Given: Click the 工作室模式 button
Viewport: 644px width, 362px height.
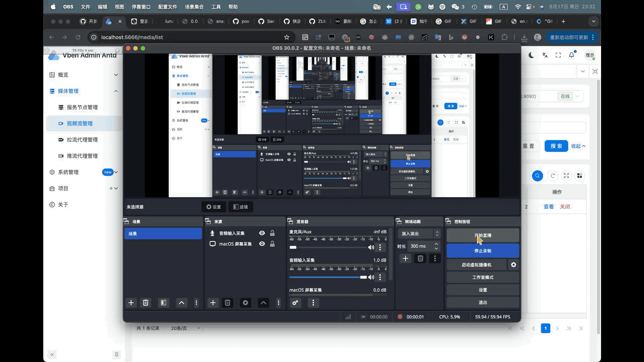Looking at the screenshot, I should [x=483, y=277].
